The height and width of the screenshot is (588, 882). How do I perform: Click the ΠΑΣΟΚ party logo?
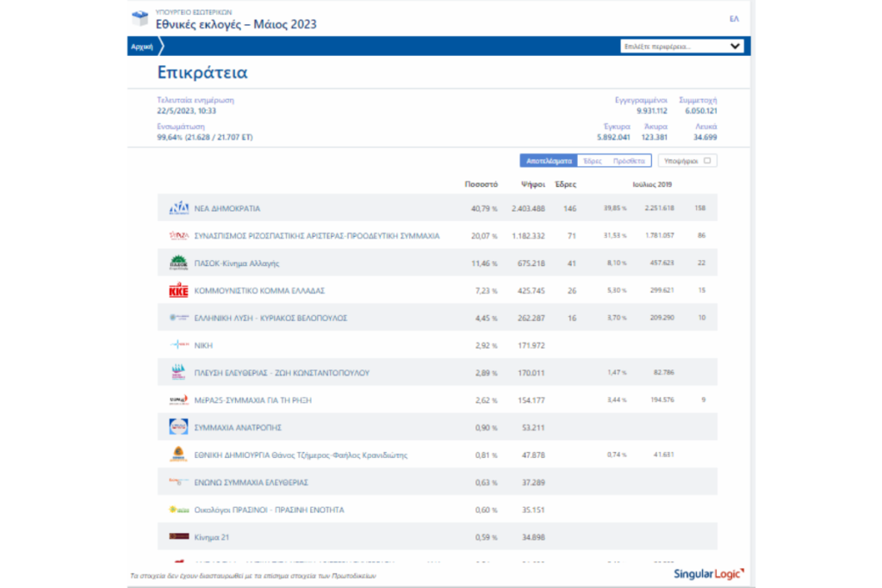pos(178,263)
